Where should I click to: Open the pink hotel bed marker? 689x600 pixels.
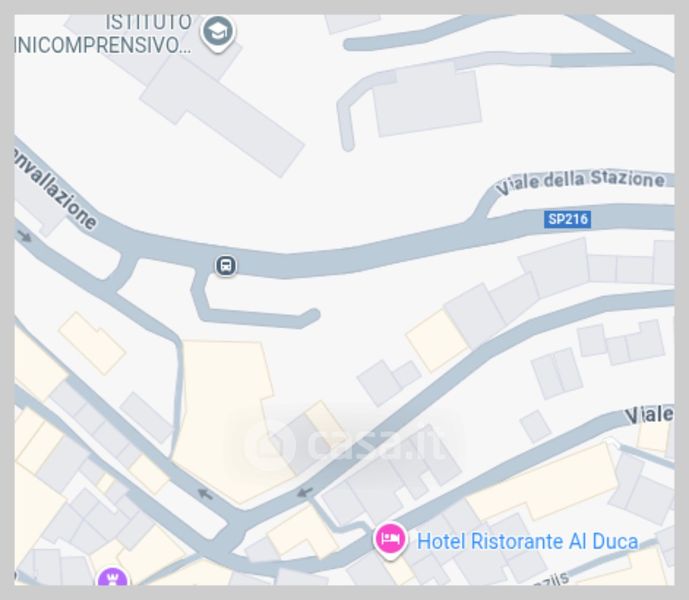390,540
